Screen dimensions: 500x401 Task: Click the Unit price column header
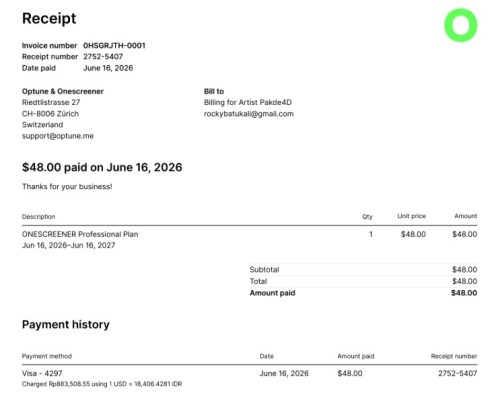(411, 216)
